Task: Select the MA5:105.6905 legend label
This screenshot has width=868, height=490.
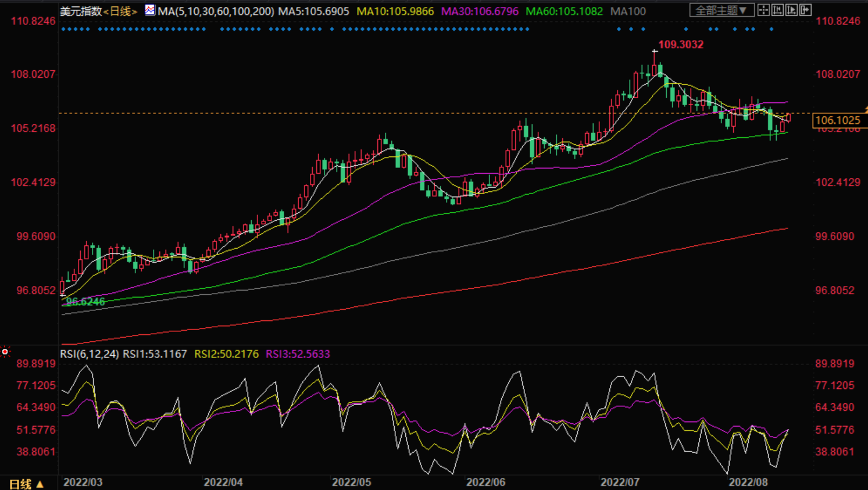Action: [313, 11]
